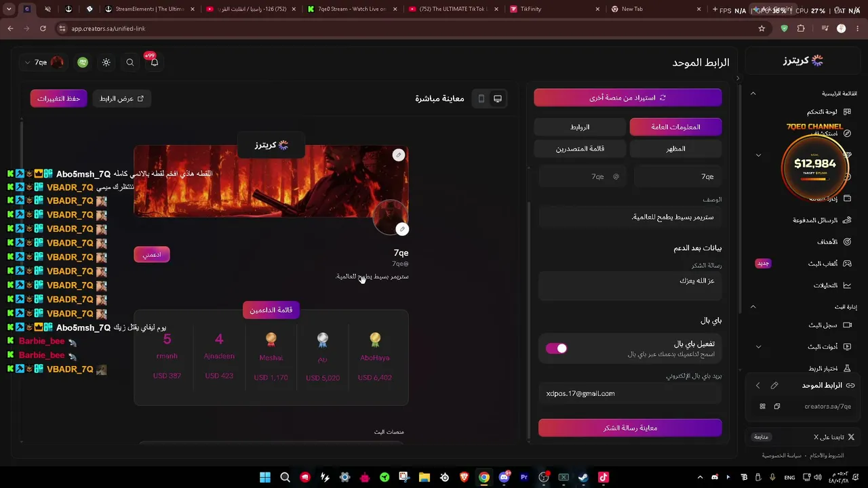Screen dimensions: 868x488
Task: Open الأهداف goals in sidebar
Action: pyautogui.click(x=833, y=242)
